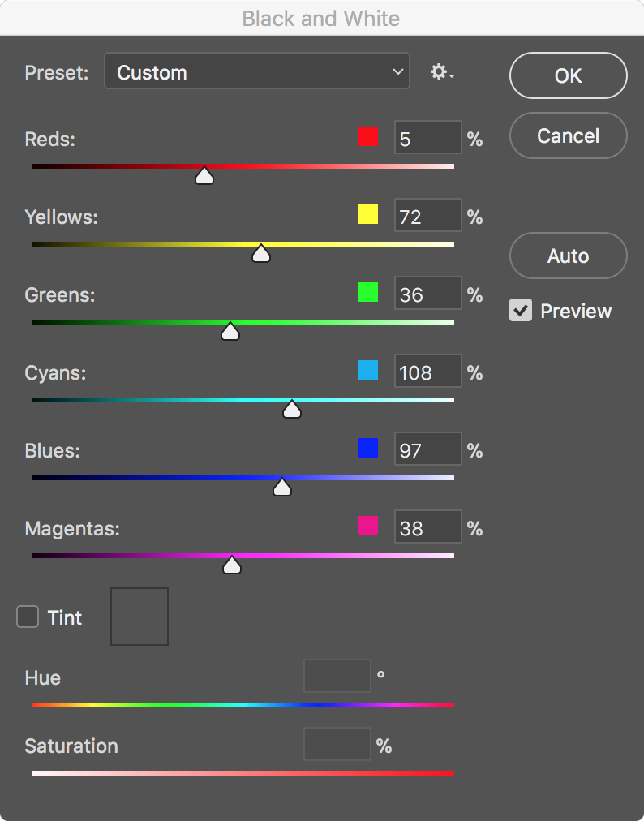Click the cyan color swatch

pos(368,370)
